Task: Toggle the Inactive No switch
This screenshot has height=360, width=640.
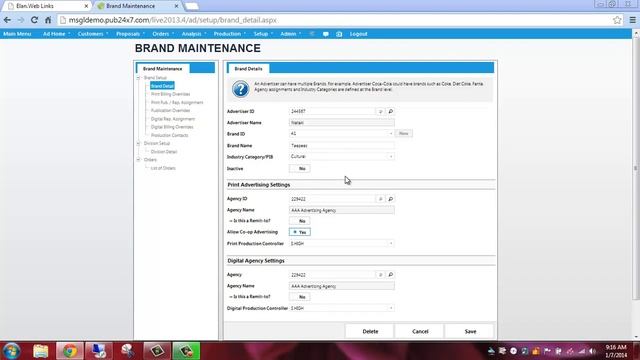Action: pos(300,168)
